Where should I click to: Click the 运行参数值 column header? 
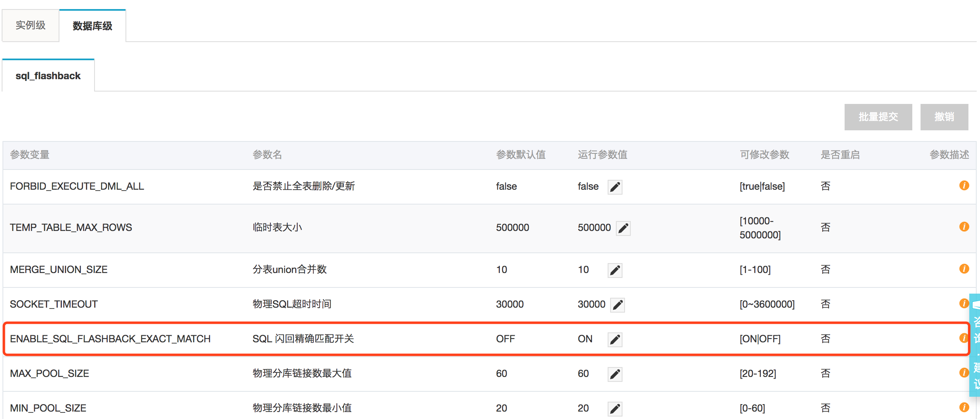tap(602, 155)
